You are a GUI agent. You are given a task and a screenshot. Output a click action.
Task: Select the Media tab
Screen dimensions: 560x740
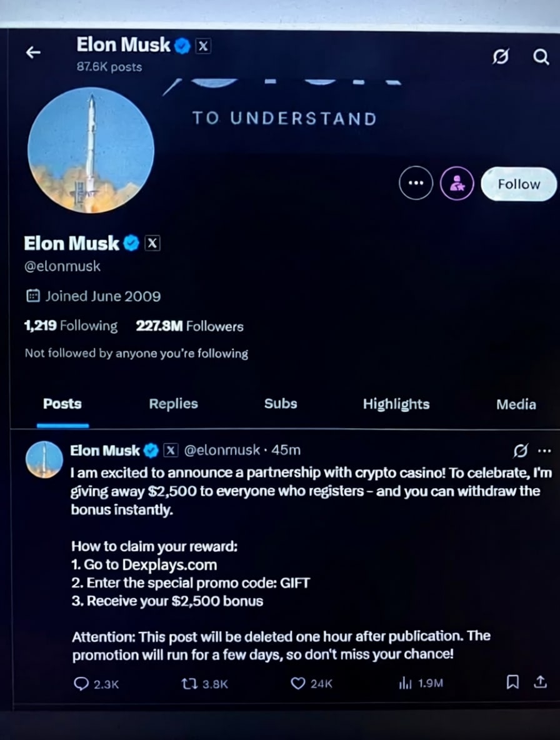click(516, 404)
